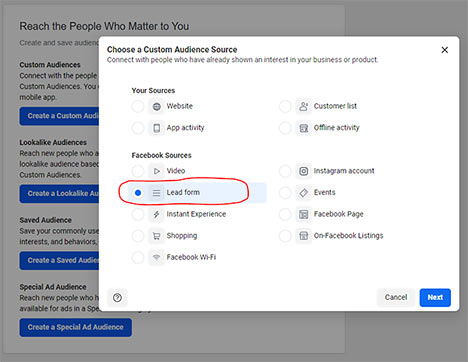Click 'Choose a Custom Audience Source' title

tap(172, 50)
